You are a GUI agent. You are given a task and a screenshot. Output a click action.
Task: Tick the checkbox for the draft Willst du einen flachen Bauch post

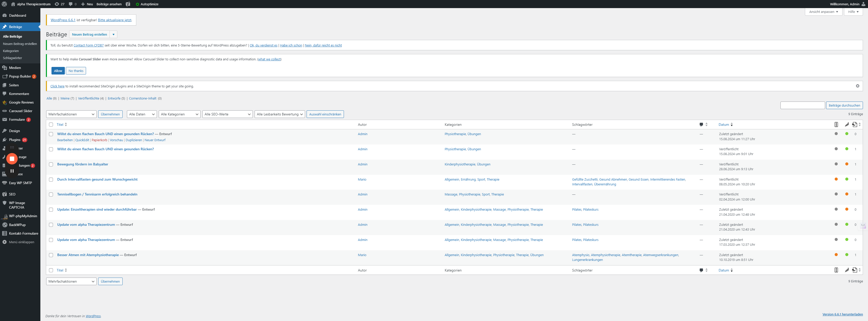click(x=51, y=134)
